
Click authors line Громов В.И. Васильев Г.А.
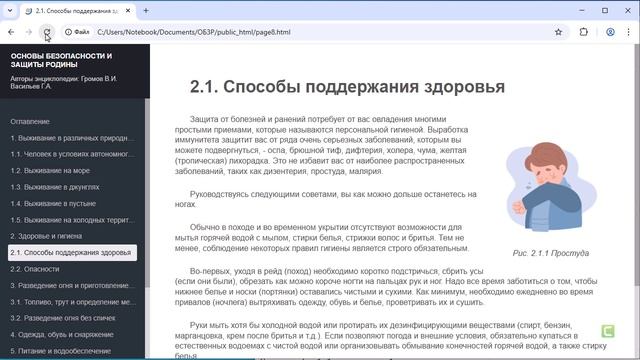(x=64, y=82)
